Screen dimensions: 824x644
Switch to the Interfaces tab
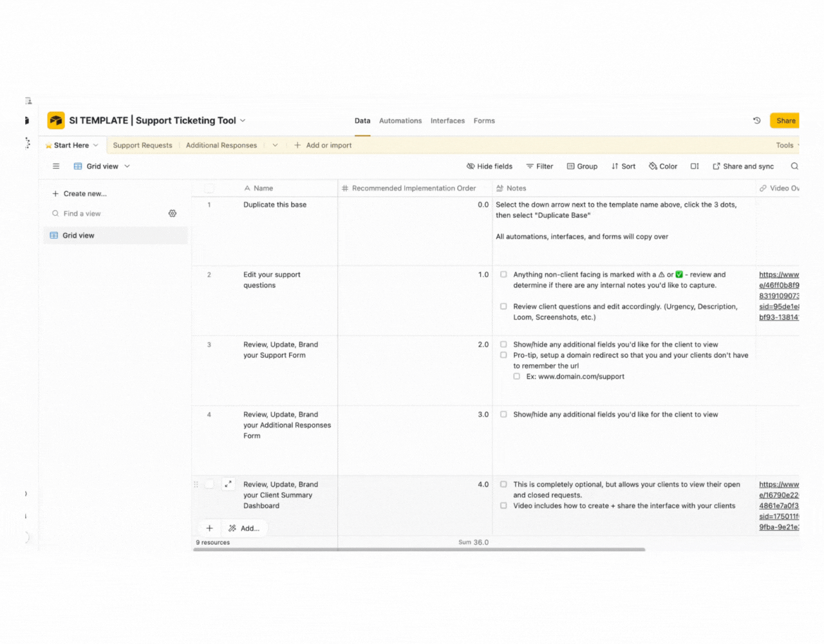click(x=447, y=120)
